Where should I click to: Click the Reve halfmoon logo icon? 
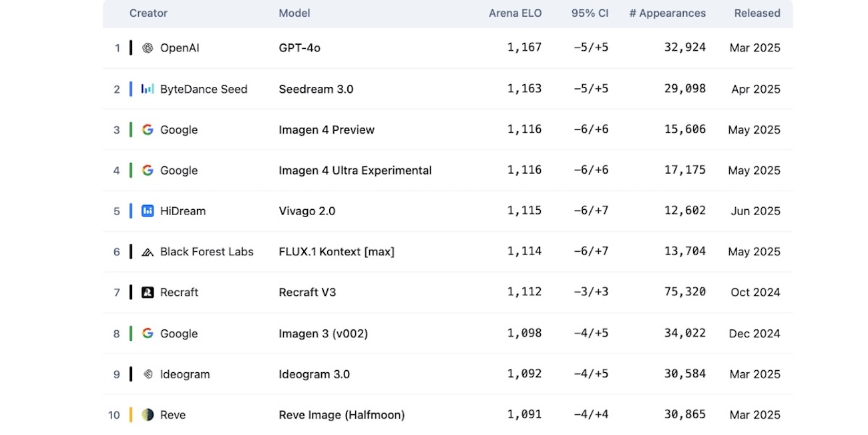[148, 415]
